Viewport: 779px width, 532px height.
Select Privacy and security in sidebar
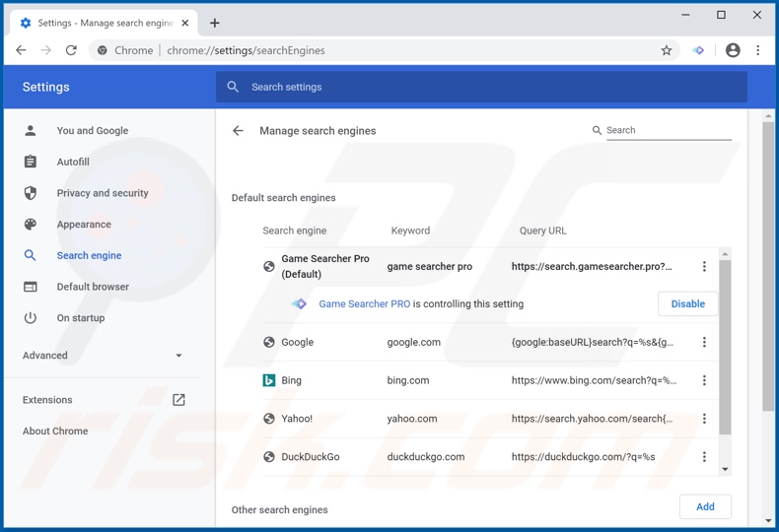point(103,193)
